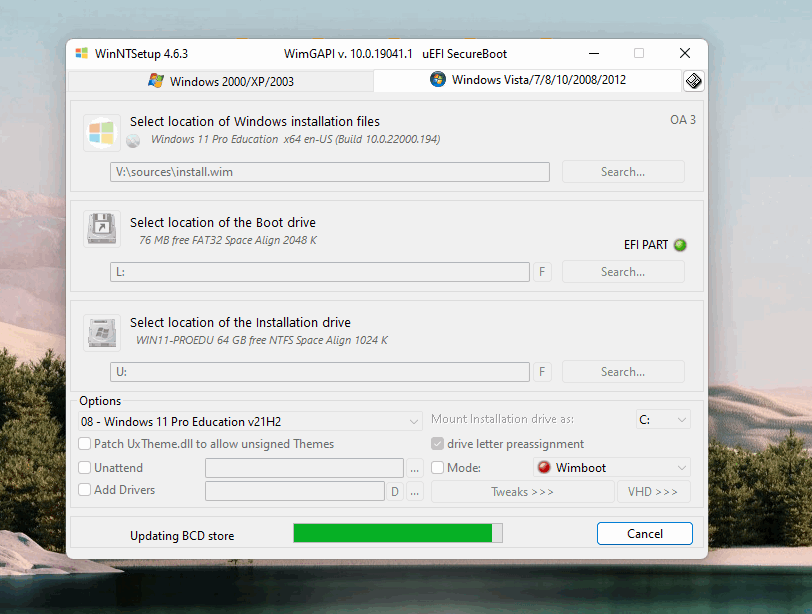The width and height of the screenshot is (812, 614).
Task: Open the mount drive letter C: dropdown
Action: pos(663,419)
